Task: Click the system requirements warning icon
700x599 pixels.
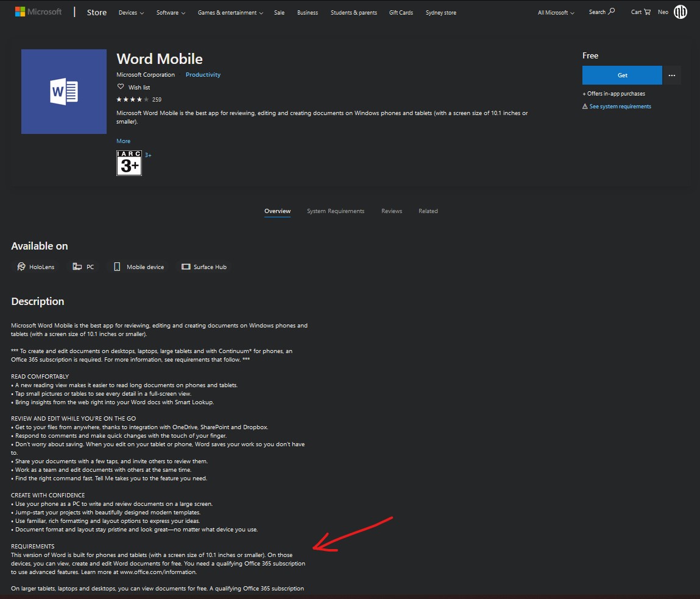Action: pyautogui.click(x=585, y=106)
